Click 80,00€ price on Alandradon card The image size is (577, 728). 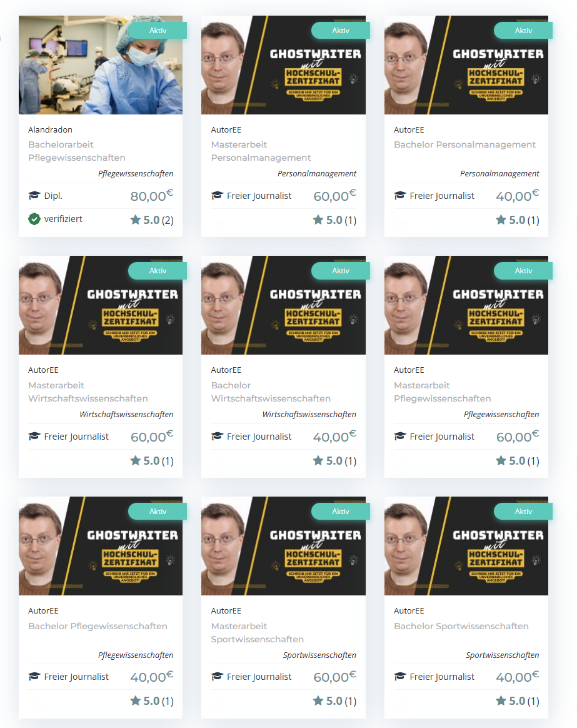151,196
